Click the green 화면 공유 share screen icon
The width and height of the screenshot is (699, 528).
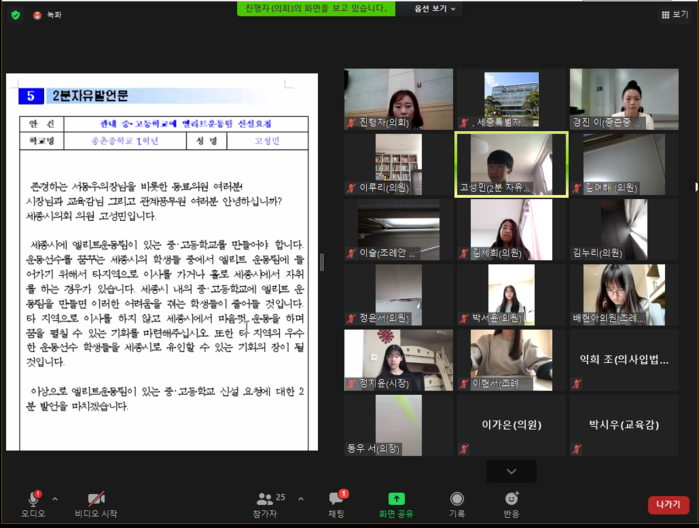click(396, 500)
